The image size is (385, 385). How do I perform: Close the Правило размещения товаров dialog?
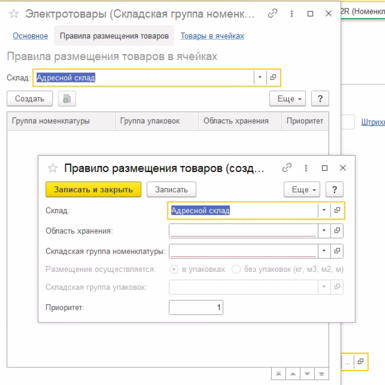343,168
